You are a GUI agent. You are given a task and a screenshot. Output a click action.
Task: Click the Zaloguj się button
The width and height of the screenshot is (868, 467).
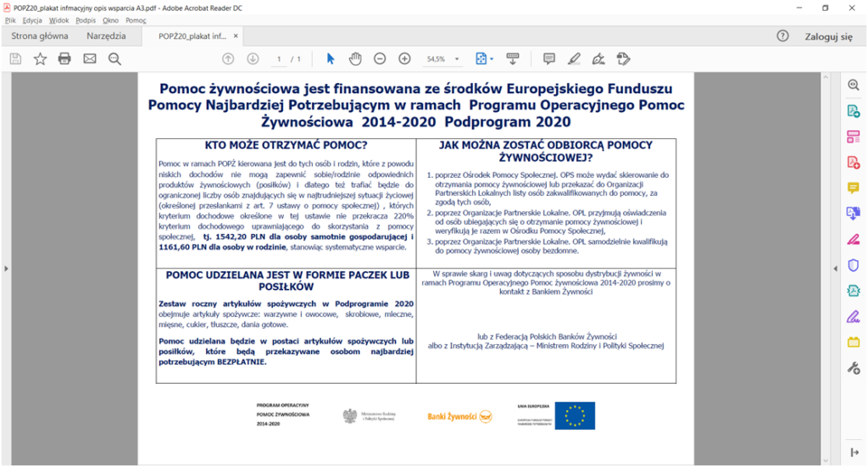coord(827,36)
